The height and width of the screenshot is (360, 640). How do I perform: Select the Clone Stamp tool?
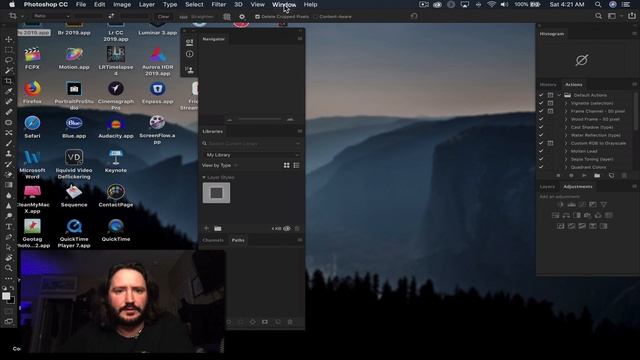click(9, 153)
